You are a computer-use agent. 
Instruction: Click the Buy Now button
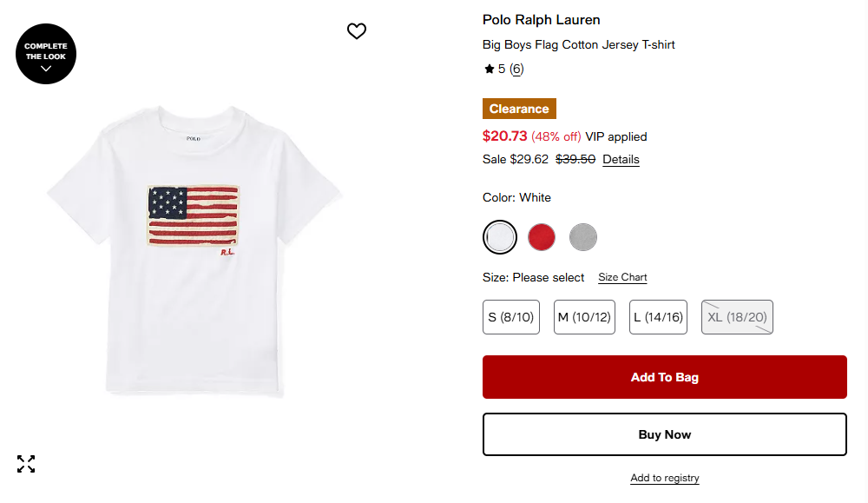pyautogui.click(x=664, y=434)
